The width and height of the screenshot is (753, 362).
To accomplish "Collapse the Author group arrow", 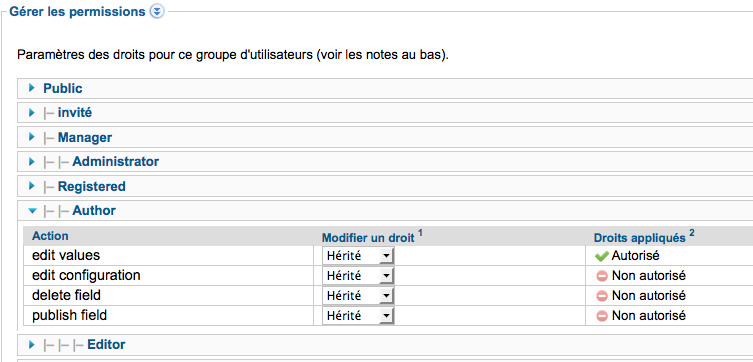I will tap(32, 210).
